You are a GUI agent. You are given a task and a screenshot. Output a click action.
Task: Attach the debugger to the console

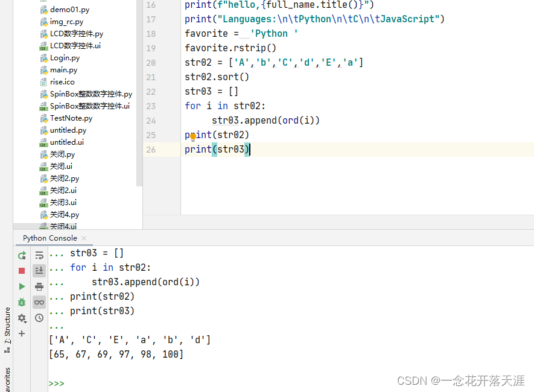coord(22,302)
